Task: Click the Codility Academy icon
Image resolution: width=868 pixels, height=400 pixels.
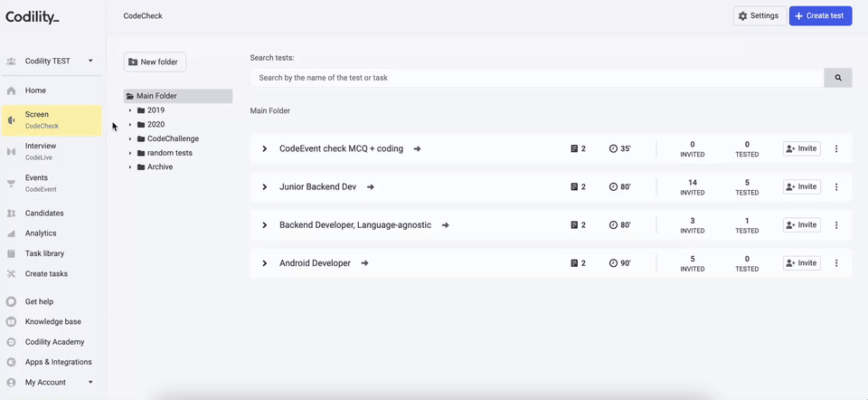Action: (x=11, y=342)
